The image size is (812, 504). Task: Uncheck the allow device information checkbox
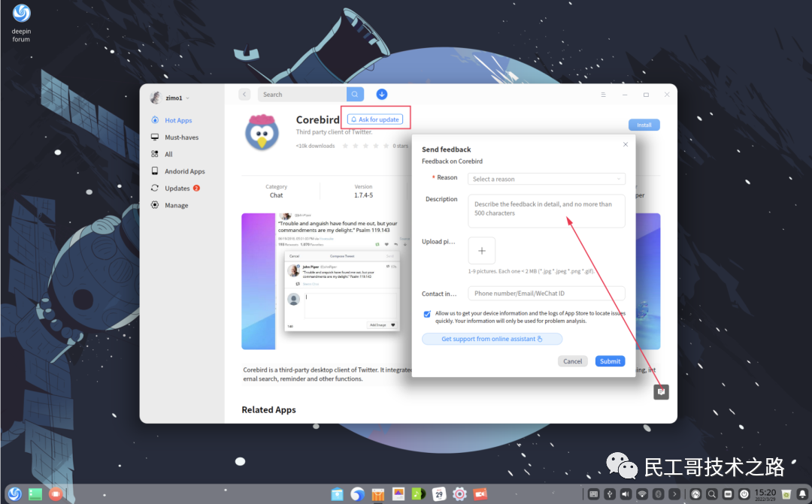click(427, 314)
